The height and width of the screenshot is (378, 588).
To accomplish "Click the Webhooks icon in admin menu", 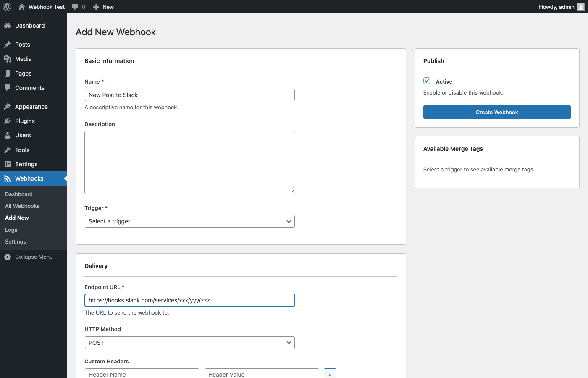I will (x=8, y=178).
